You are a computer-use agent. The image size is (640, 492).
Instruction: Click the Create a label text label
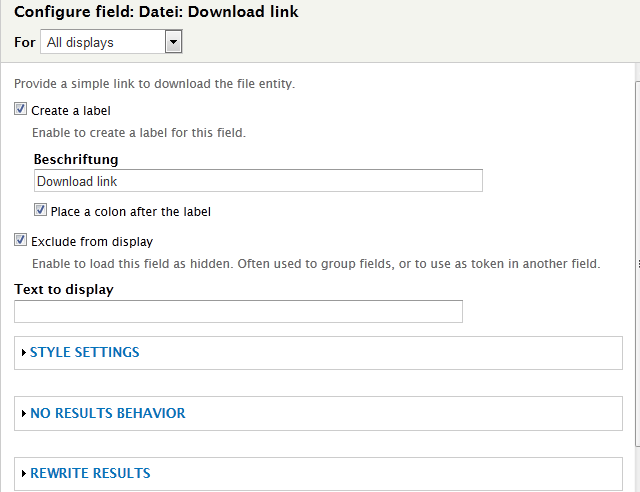pyautogui.click(x=71, y=111)
